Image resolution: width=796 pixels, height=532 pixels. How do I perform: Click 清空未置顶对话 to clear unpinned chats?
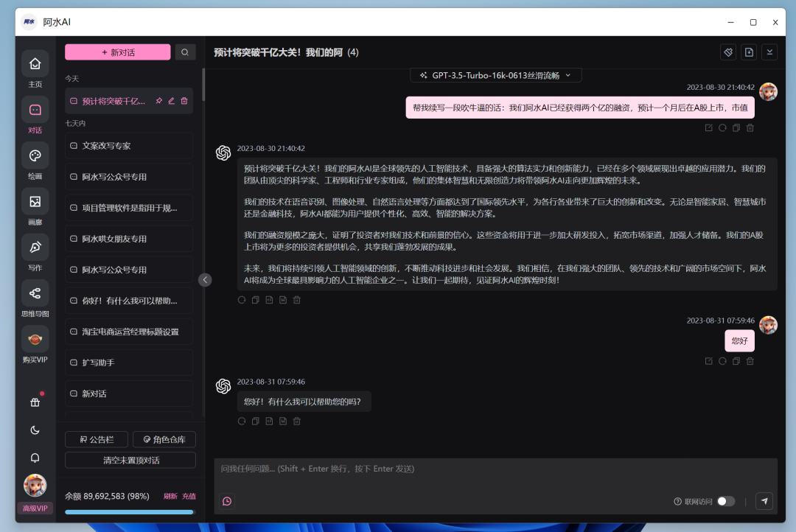[130, 461]
